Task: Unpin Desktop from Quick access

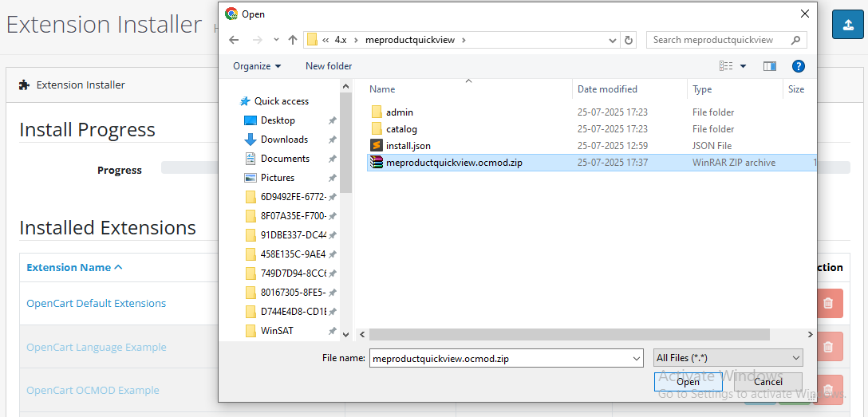Action: coord(332,120)
